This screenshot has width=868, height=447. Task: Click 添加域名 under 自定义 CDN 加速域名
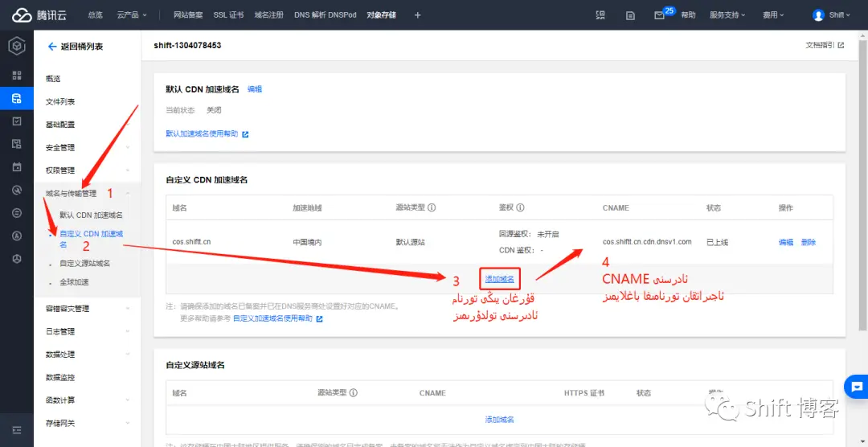point(499,279)
